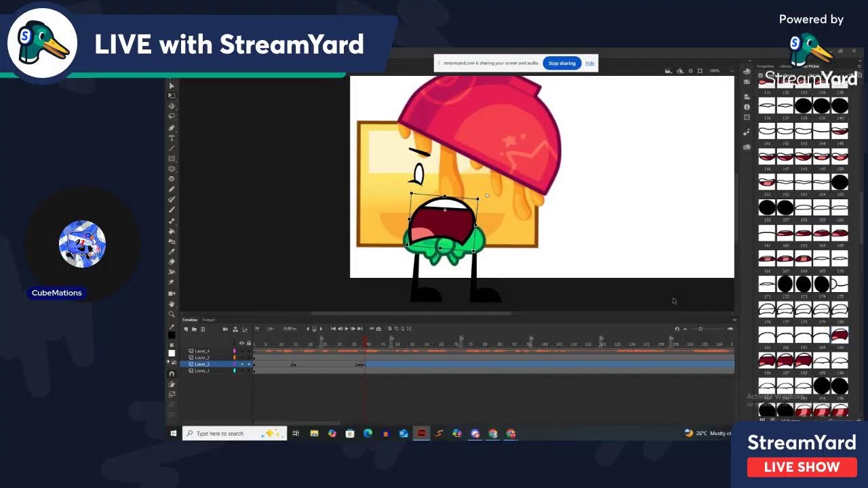Pick mouth frame 138 thumbnail
Viewport: 868px width, 488px height.
point(804,105)
